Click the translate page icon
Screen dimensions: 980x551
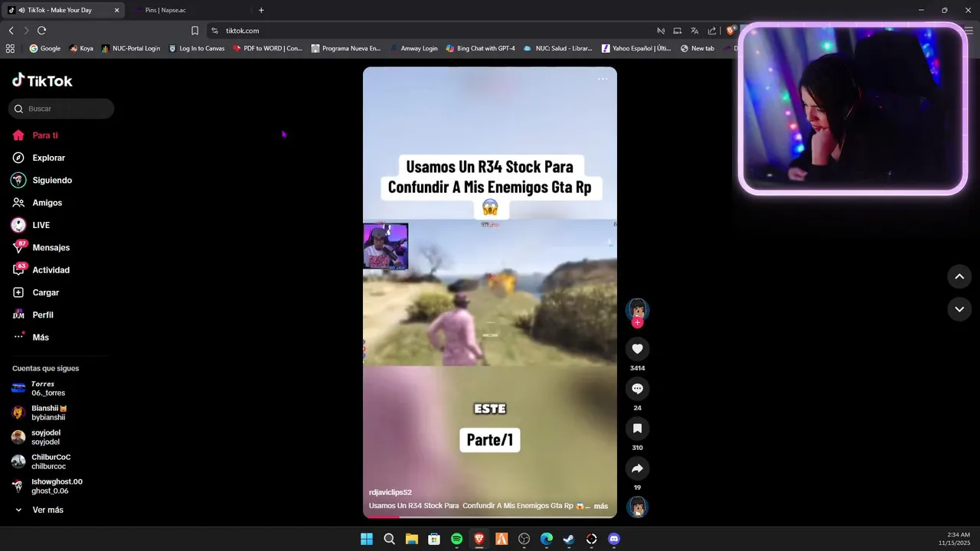[x=694, y=31]
